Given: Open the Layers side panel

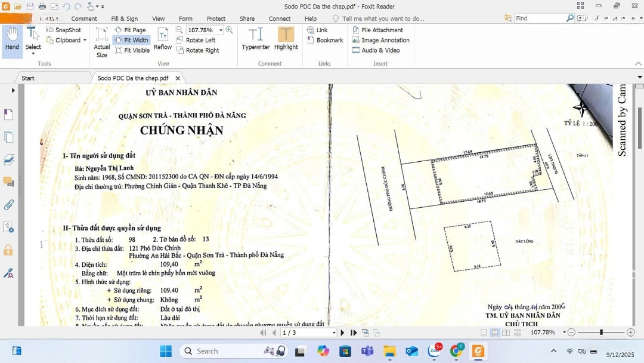Looking at the screenshot, I should [x=8, y=159].
